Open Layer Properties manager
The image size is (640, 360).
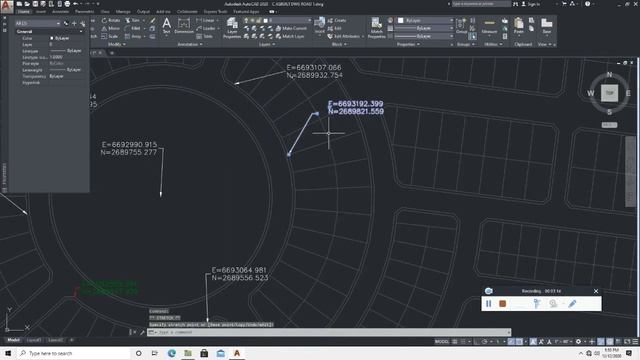pyautogui.click(x=232, y=28)
